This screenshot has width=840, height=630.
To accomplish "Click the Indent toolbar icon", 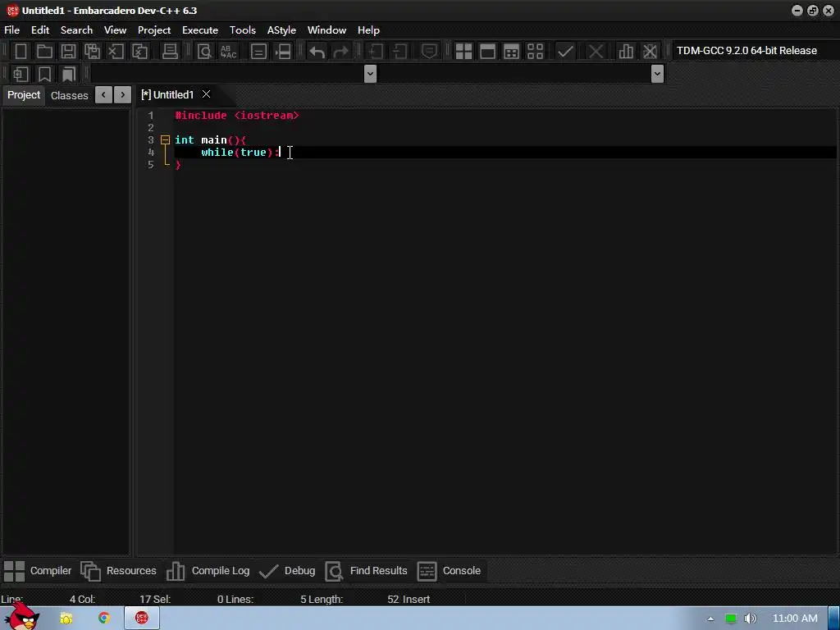I will coord(375,52).
